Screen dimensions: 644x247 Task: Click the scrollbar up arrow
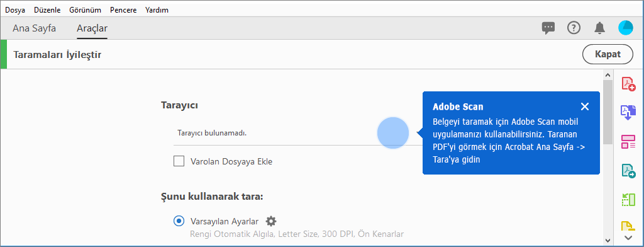coord(608,75)
